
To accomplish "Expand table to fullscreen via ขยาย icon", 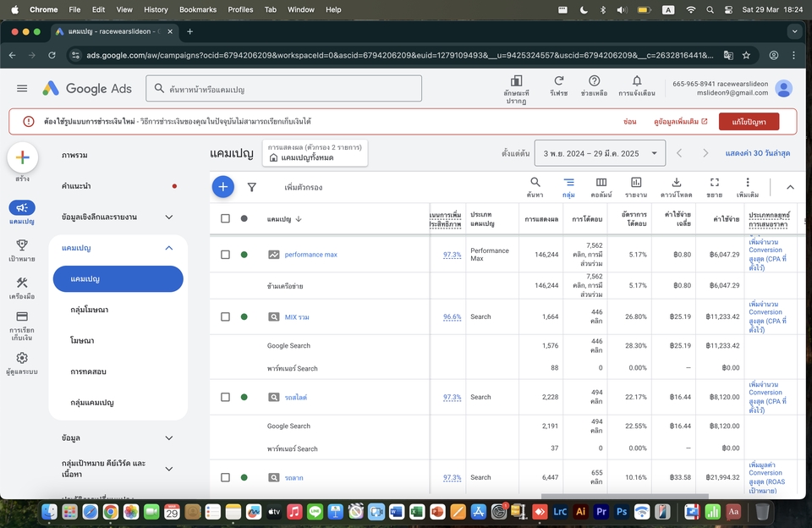I will coord(713,182).
